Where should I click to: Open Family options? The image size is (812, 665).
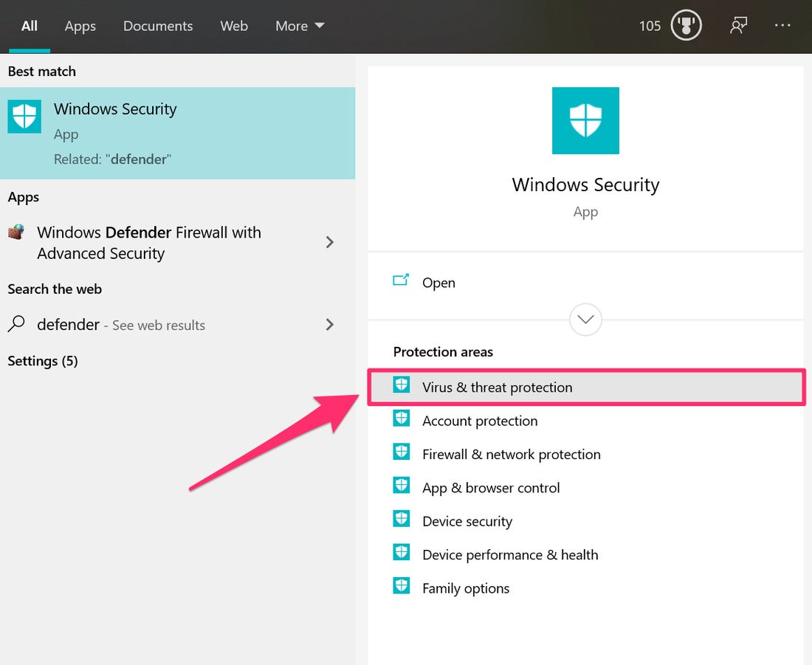[585, 588]
